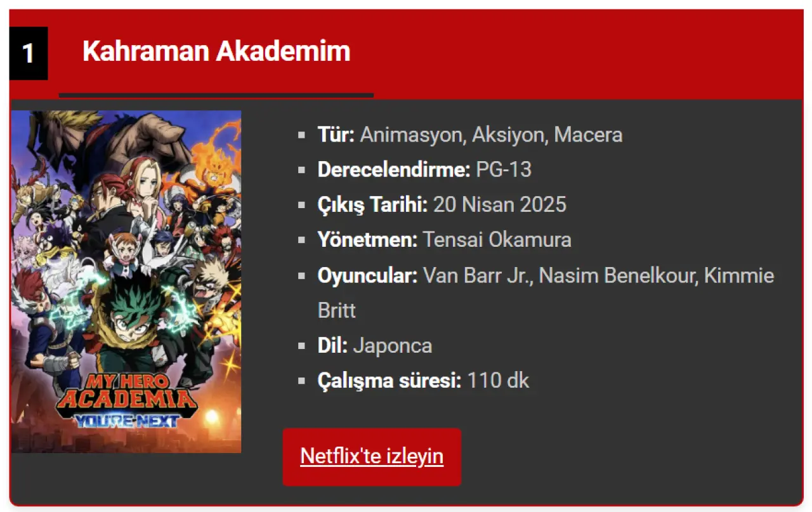The height and width of the screenshot is (512, 812).
Task: Click the Tür genre line text
Action: 470,135
